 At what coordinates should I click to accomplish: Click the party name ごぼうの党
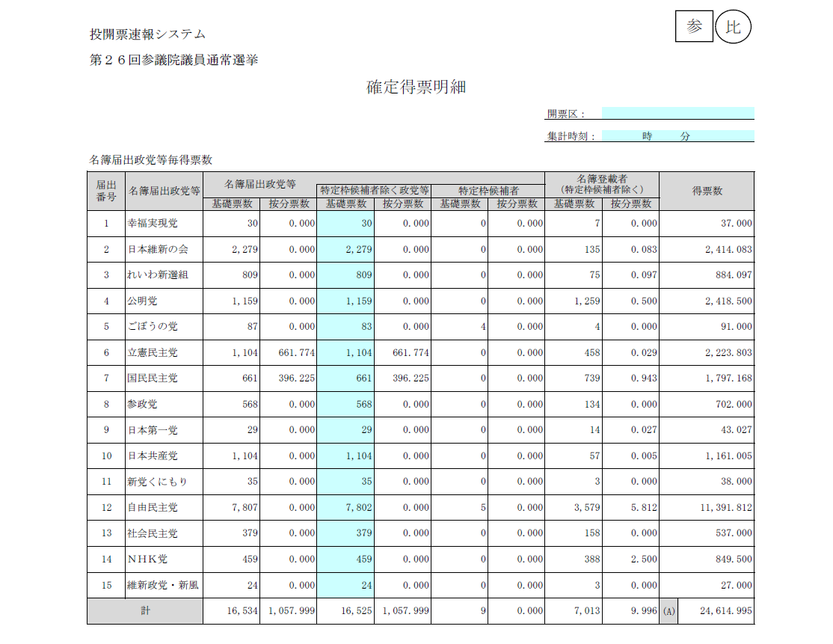pyautogui.click(x=153, y=326)
